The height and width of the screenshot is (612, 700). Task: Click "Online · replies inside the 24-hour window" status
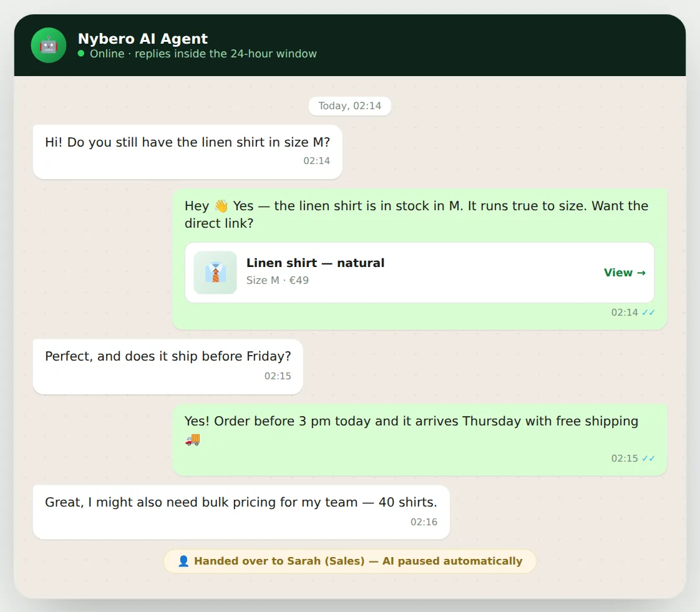pyautogui.click(x=203, y=54)
